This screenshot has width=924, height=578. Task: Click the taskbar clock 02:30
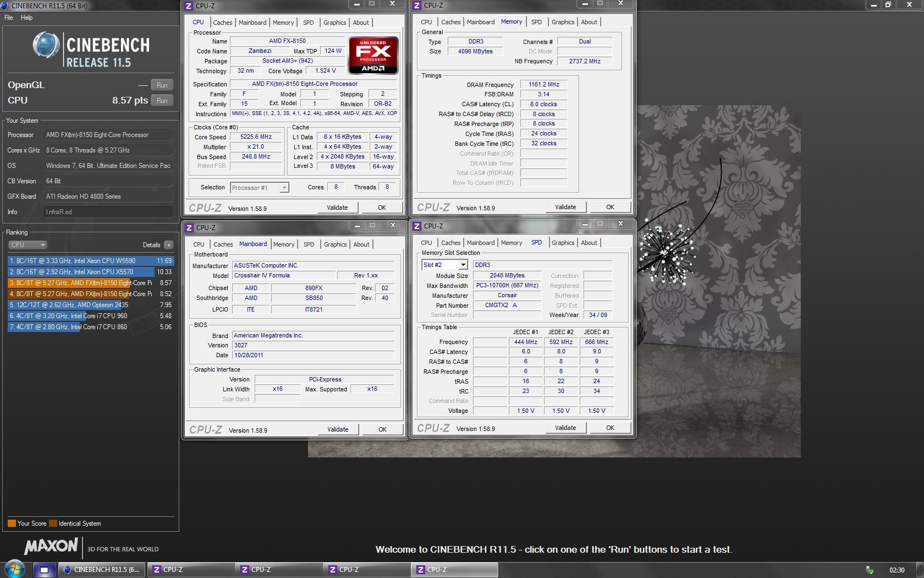[897, 570]
